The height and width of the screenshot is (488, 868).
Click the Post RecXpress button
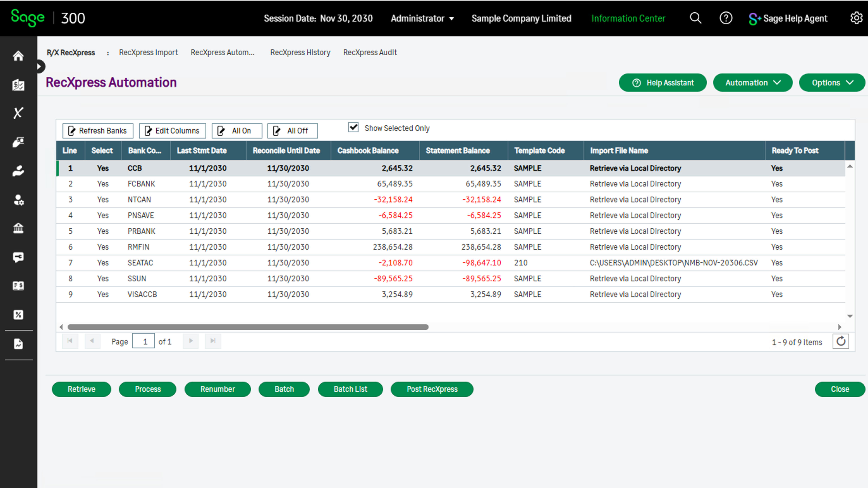(432, 389)
